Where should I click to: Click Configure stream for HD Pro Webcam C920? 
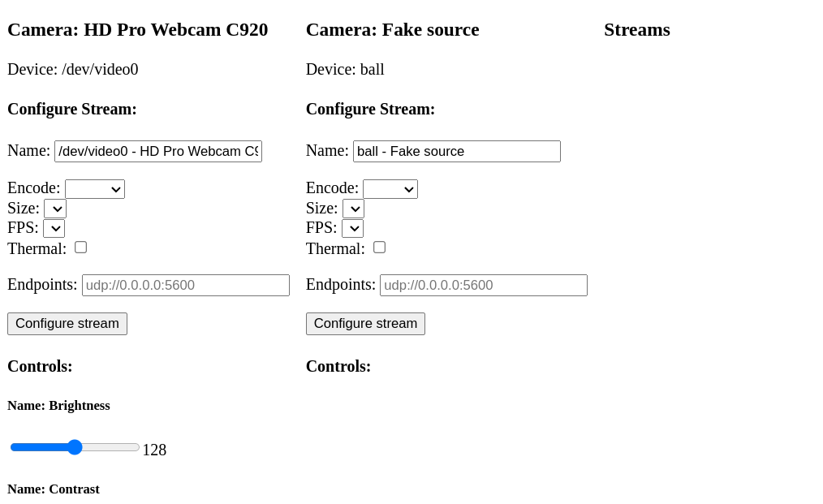point(67,323)
